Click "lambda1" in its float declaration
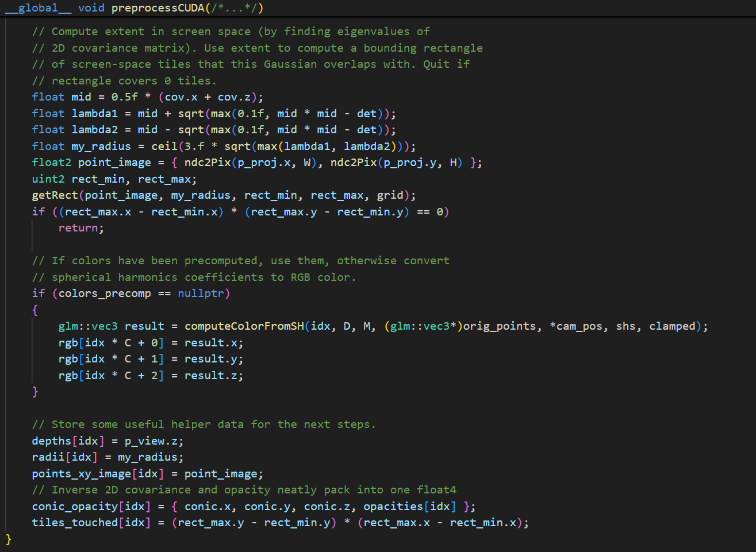 coord(95,114)
